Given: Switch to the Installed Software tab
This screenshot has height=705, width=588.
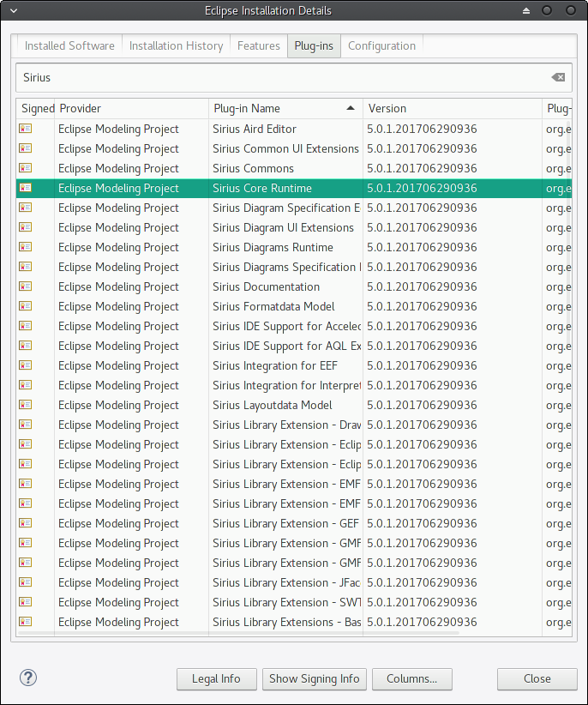Looking at the screenshot, I should click(69, 45).
